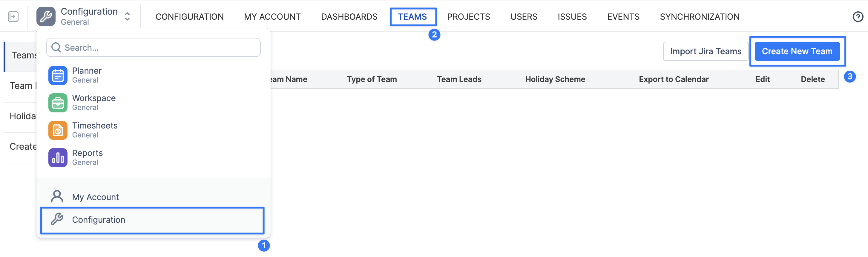Image resolution: width=868 pixels, height=257 pixels.
Task: Focus the Search input field
Action: point(158,47)
